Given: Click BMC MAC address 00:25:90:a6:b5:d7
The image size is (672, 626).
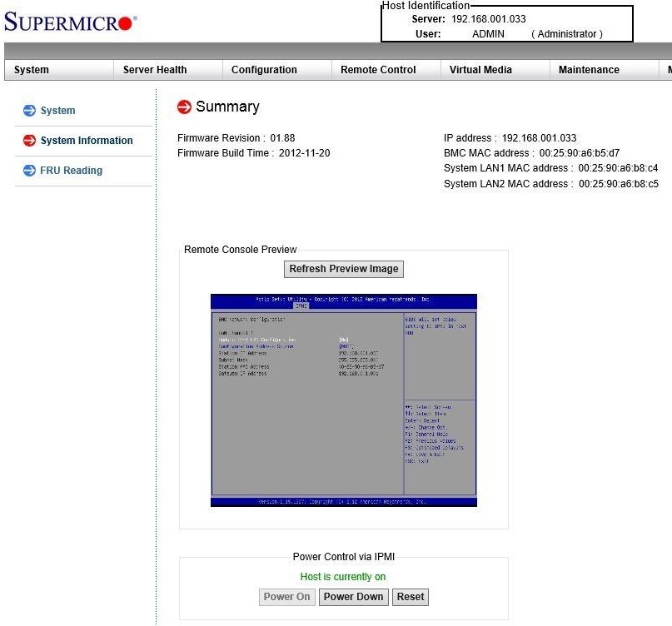Looking at the screenshot, I should (580, 153).
